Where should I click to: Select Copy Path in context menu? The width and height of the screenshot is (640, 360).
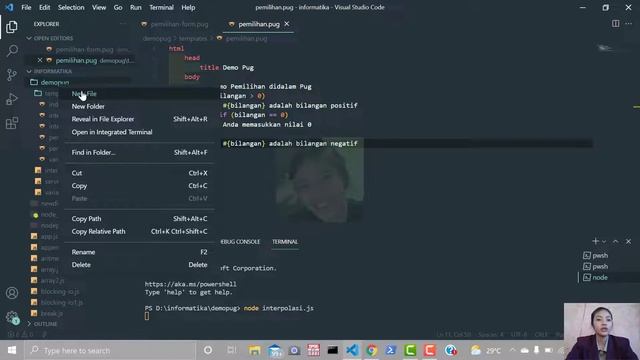139,219
